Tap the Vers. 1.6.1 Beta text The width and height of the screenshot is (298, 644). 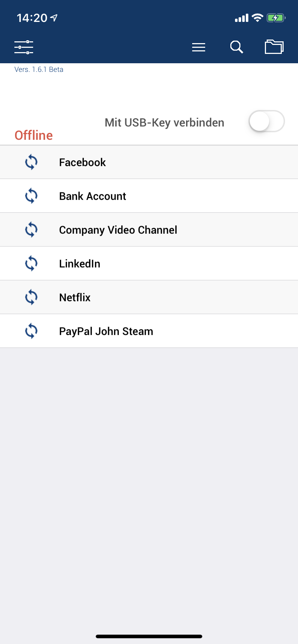point(39,70)
